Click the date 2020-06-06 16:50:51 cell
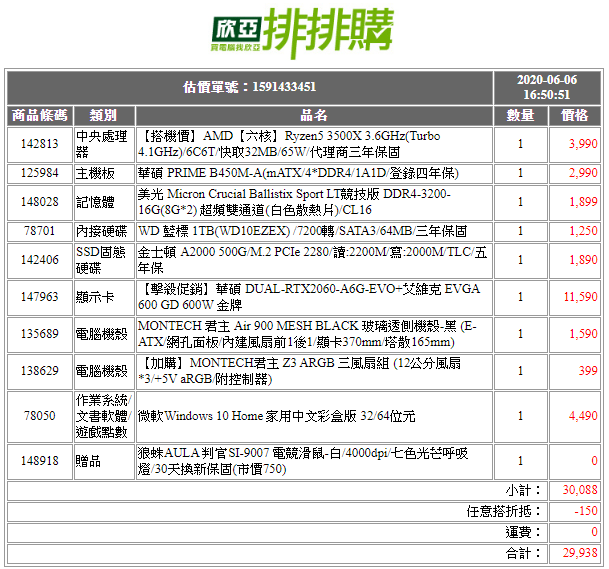Viewport: 609px width, 569px height. (547, 87)
